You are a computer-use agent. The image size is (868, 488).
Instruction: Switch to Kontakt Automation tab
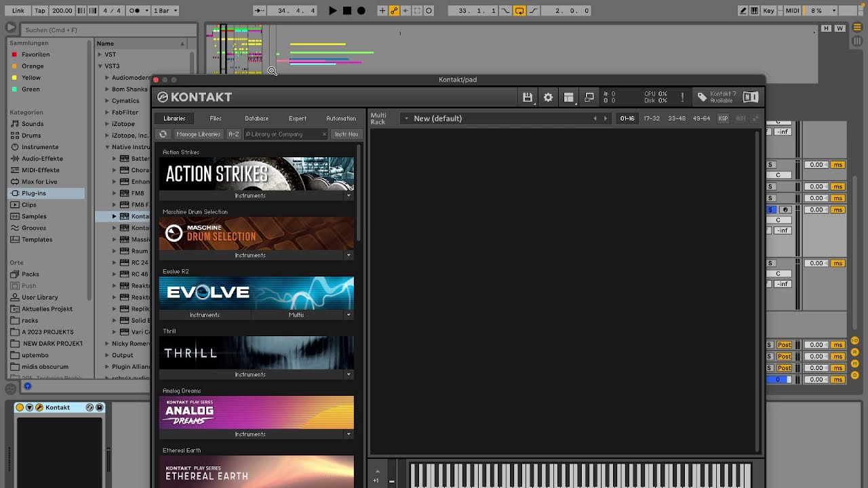[341, 119]
